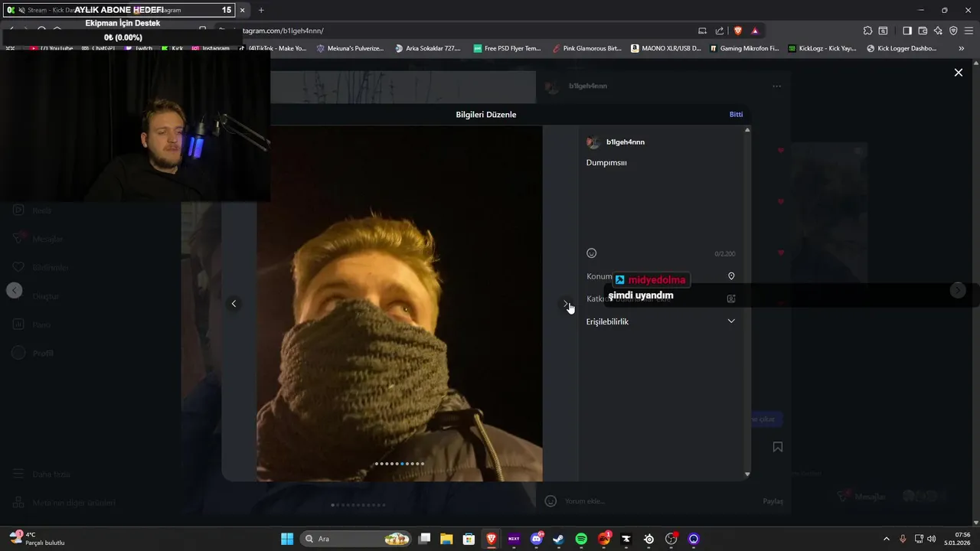The height and width of the screenshot is (551, 980).
Task: Show previous photo in the edit carousel
Action: (x=234, y=304)
